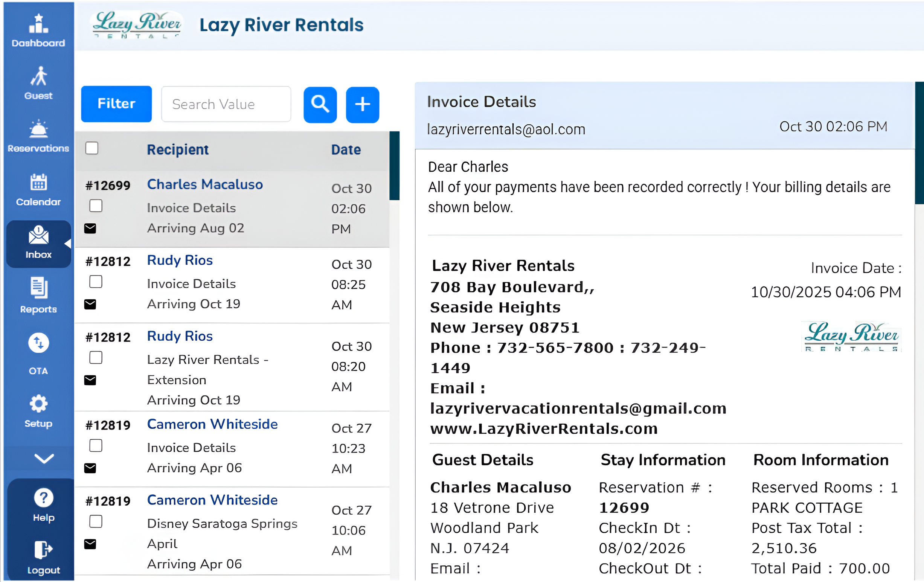Check the Cameron Whiteside Invoice Details checkbox

(96, 446)
